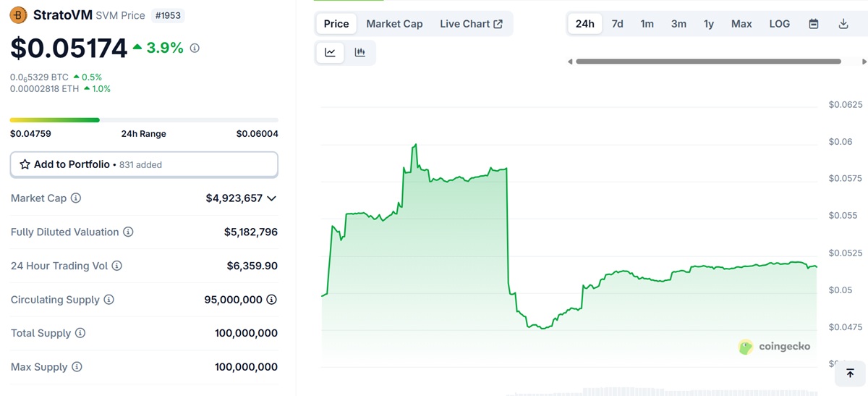Click the info icon beside 3.9% change
868x396 pixels.
coord(195,48)
